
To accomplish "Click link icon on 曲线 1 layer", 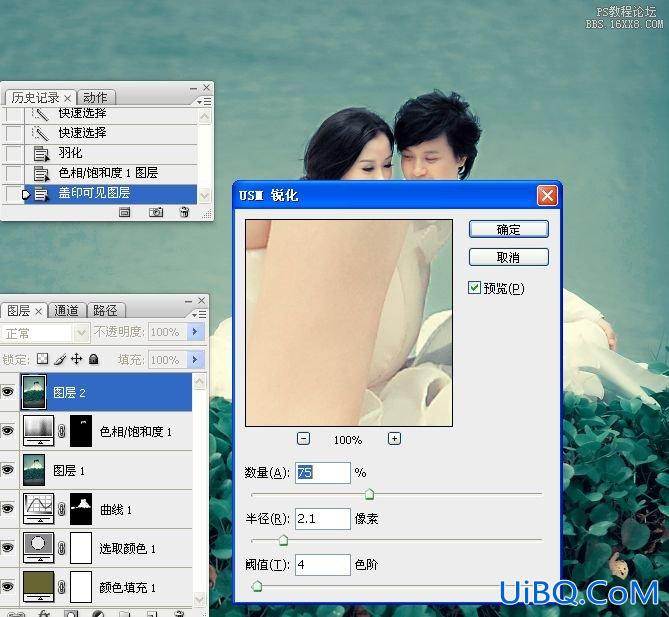I will (62, 509).
